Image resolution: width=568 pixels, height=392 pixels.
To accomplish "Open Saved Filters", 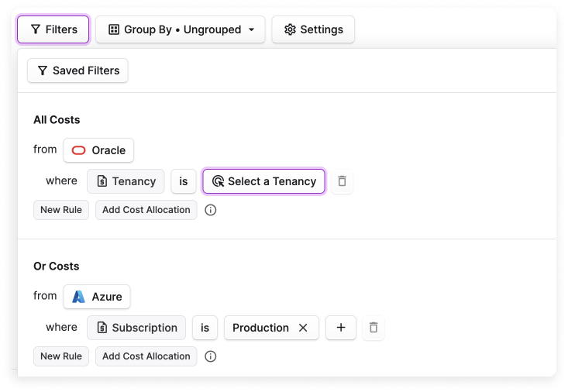I will 77,70.
